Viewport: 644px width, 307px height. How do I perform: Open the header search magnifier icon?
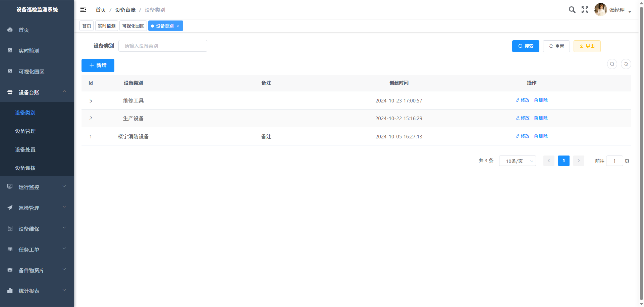(x=572, y=10)
